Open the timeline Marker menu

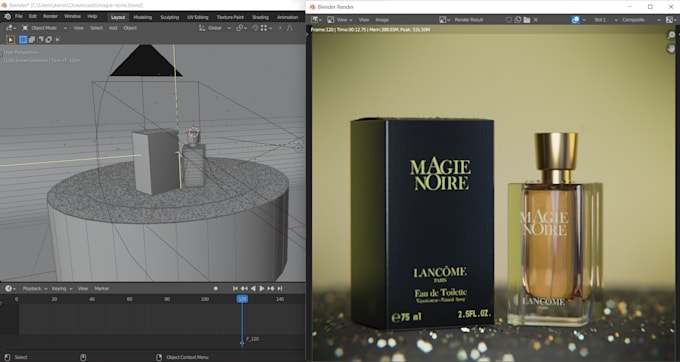click(102, 288)
